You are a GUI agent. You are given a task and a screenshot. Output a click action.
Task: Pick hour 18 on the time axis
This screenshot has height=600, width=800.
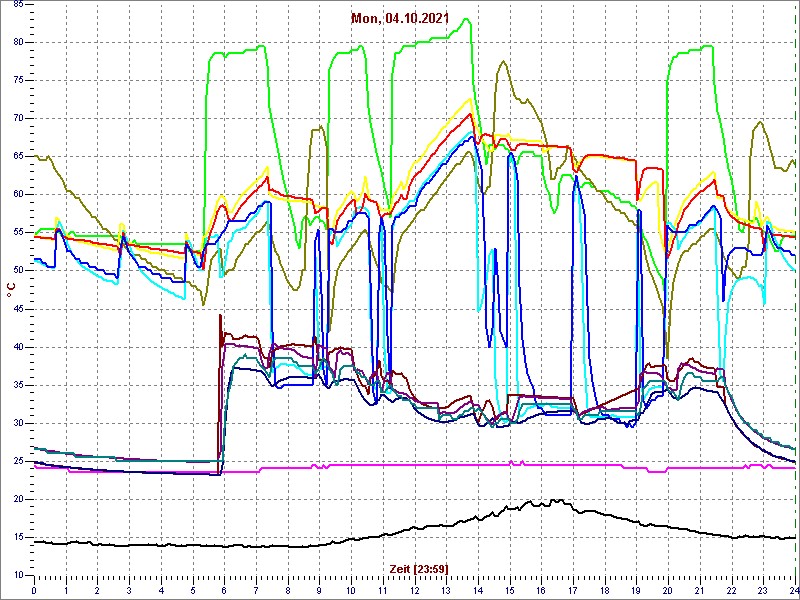605,591
